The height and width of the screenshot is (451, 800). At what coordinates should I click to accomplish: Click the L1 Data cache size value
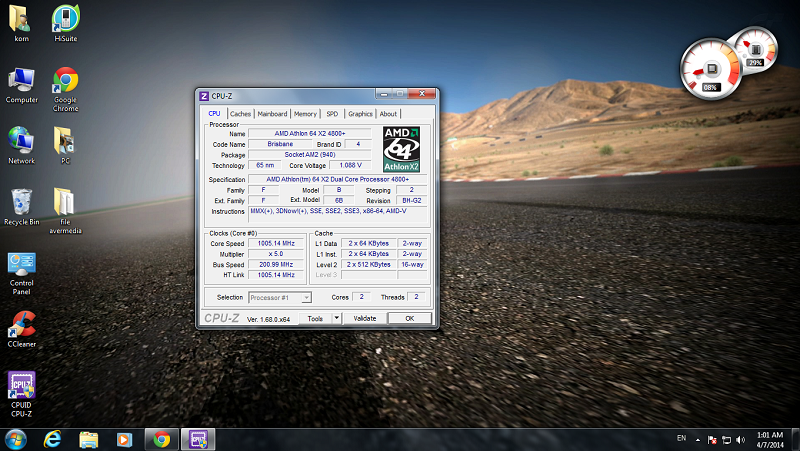368,244
